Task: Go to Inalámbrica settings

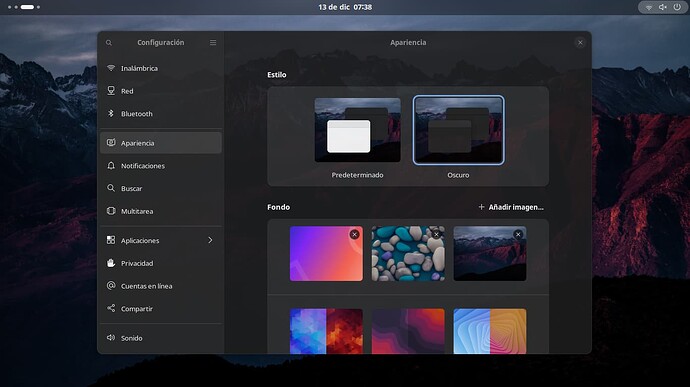Action: click(161, 68)
